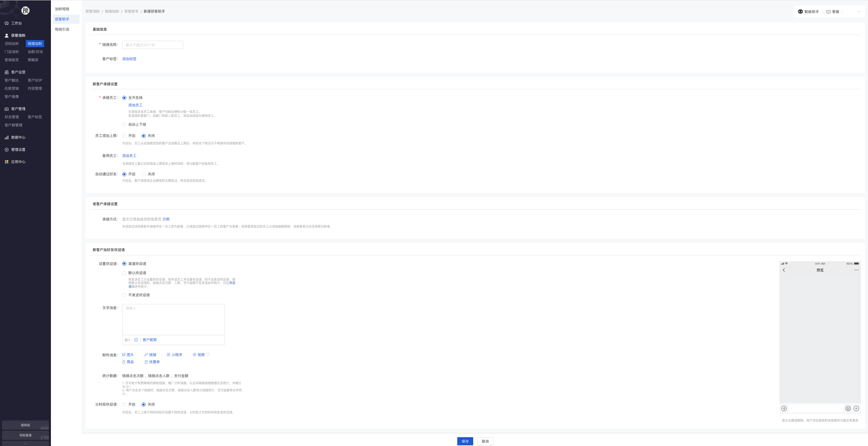The height and width of the screenshot is (446, 868).
Task: Add 商品 product attachment
Action: (x=128, y=362)
